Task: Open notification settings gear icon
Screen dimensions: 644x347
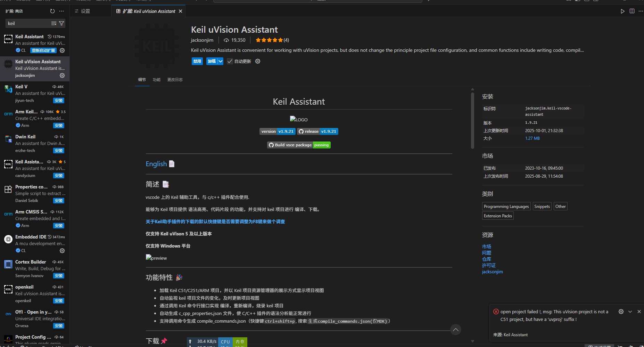Action: point(621,312)
